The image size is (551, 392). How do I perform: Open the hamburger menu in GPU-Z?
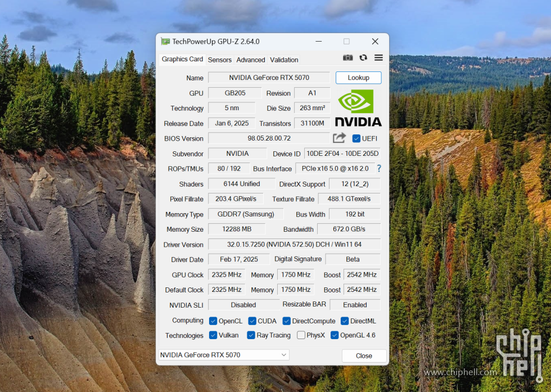tap(378, 58)
